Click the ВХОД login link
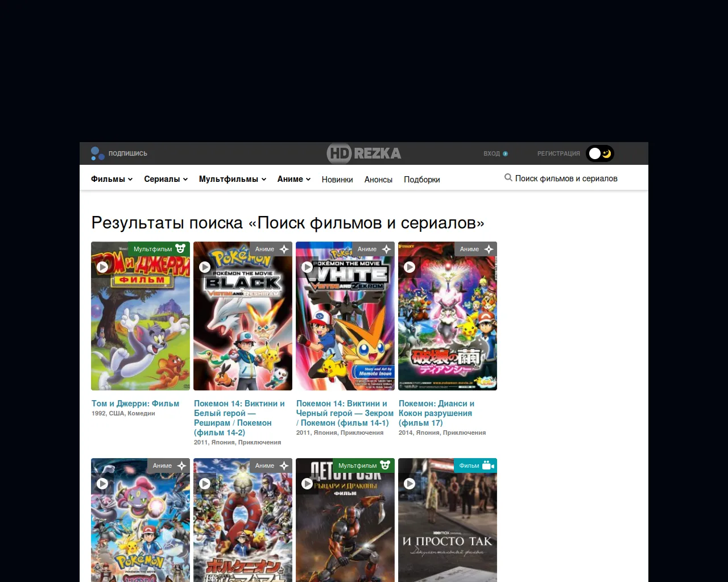728x582 pixels. 491,153
